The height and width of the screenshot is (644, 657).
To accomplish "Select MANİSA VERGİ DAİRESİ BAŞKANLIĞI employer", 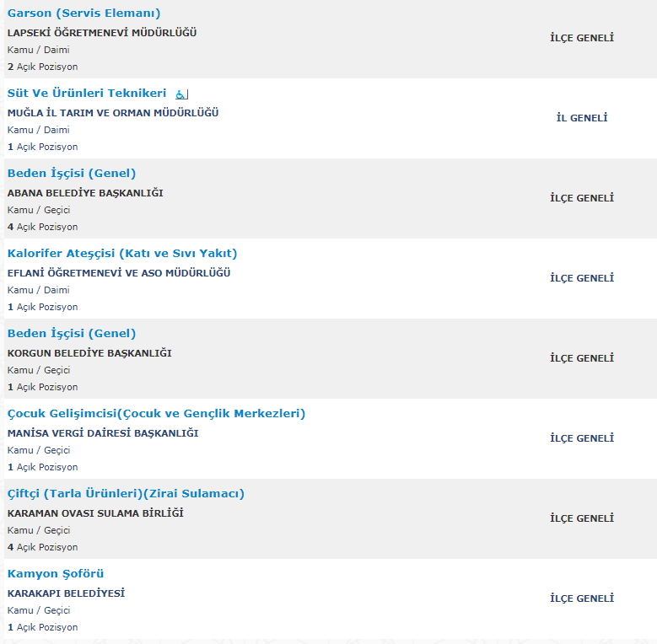I will [103, 433].
